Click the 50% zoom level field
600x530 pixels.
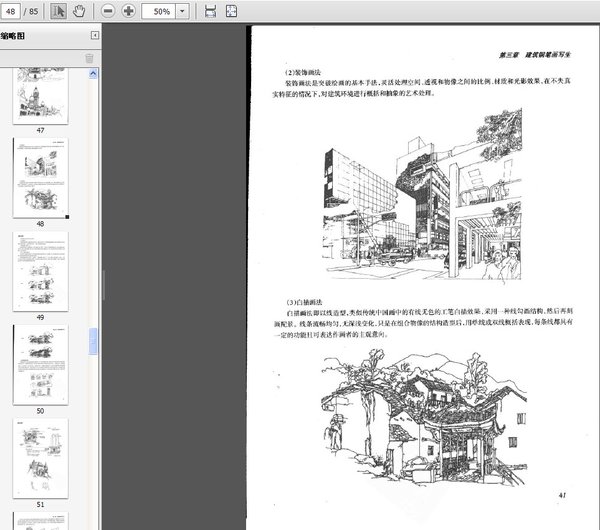click(x=158, y=11)
